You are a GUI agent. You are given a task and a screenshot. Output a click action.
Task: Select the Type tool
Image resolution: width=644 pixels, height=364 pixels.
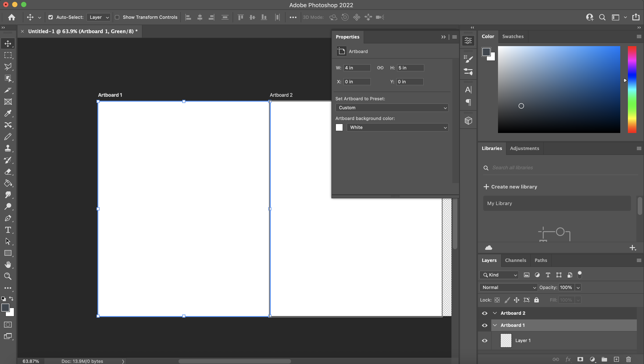coord(8,230)
